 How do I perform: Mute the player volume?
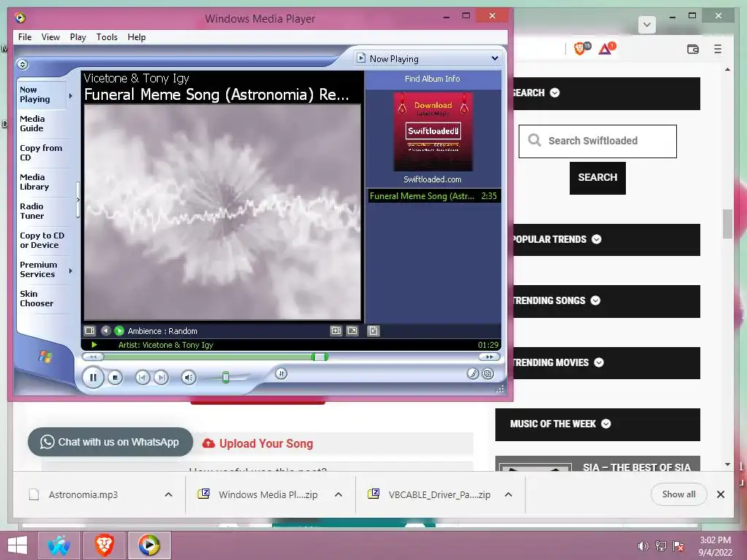pos(189,378)
